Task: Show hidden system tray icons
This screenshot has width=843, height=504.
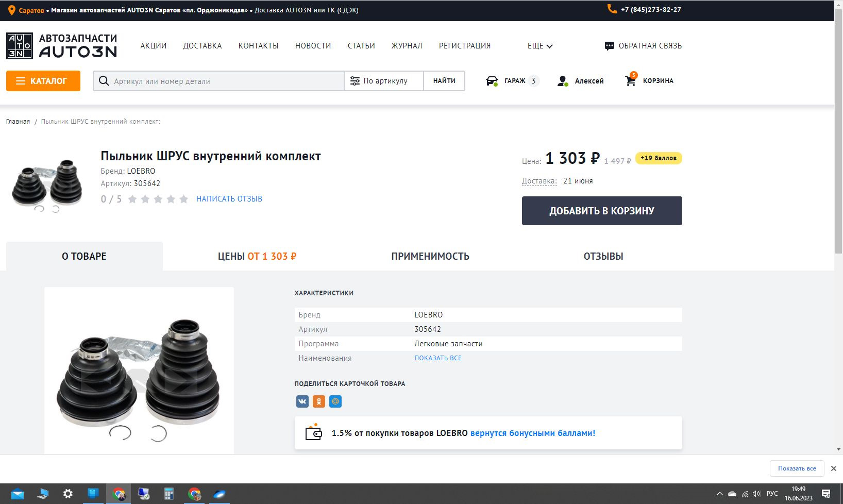Action: point(719,494)
